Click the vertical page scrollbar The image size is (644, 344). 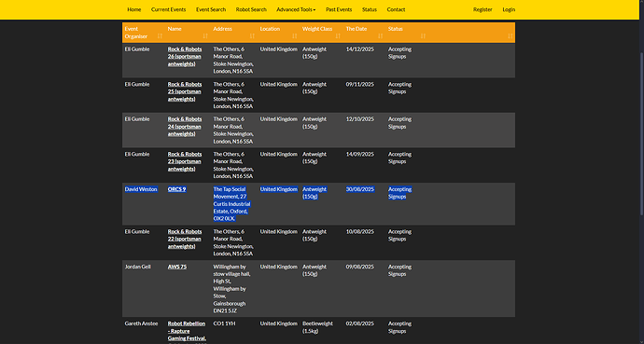pyautogui.click(x=641, y=132)
